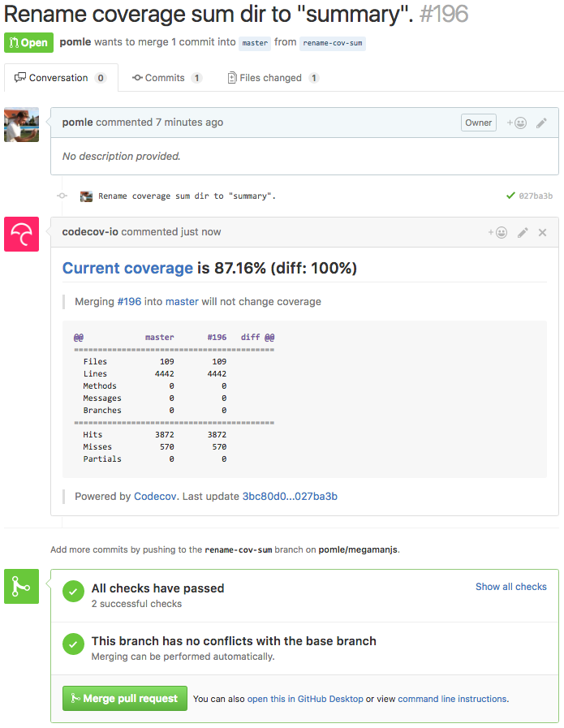Follow the 3bc80d0...027ba3b compare link

(290, 497)
